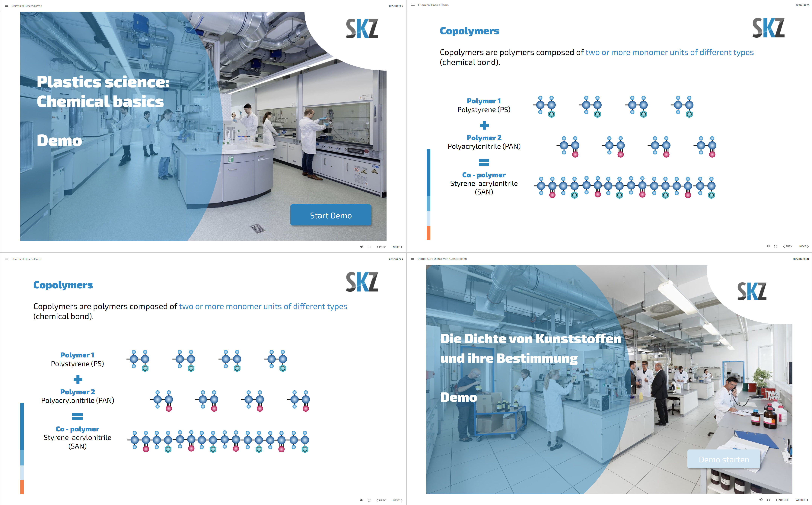Toggle volume icon in bottom-left Copolymers panel
The height and width of the screenshot is (505, 812).
point(361,500)
